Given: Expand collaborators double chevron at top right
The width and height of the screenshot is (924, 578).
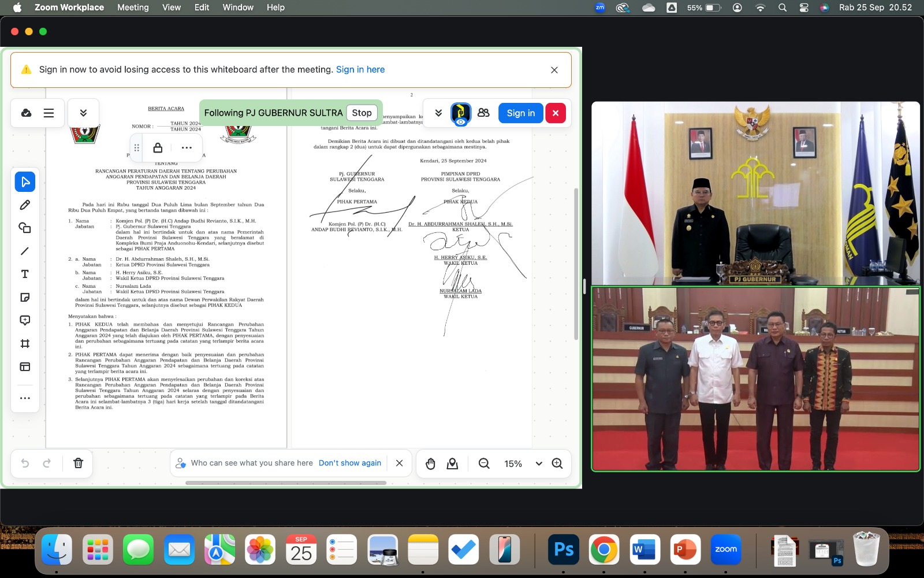Looking at the screenshot, I should (x=438, y=113).
